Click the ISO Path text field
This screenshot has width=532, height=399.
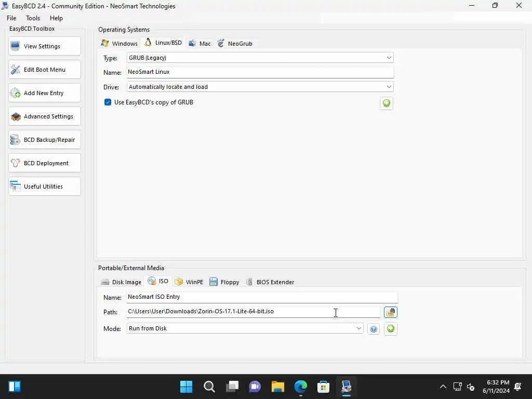tap(253, 312)
